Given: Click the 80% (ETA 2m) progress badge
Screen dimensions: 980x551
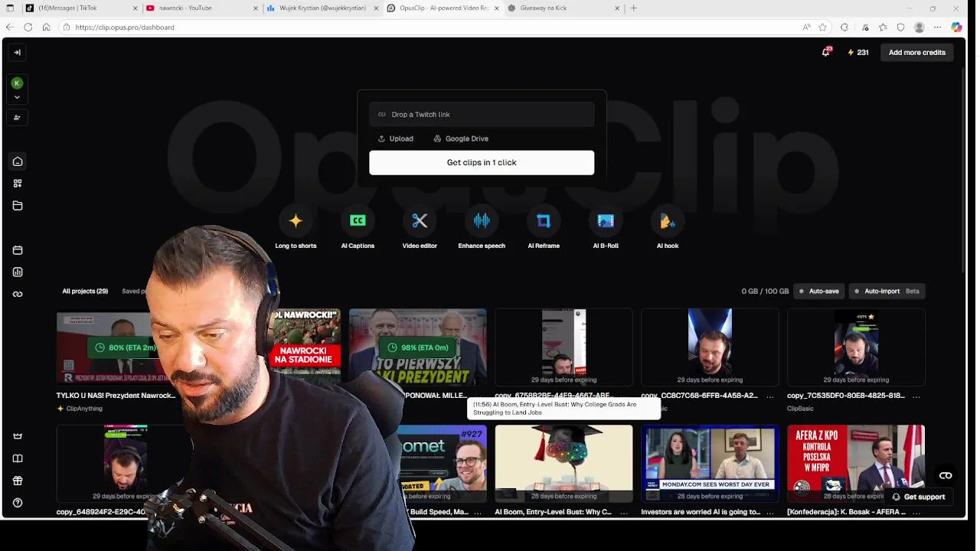Looking at the screenshot, I should 121,347.
